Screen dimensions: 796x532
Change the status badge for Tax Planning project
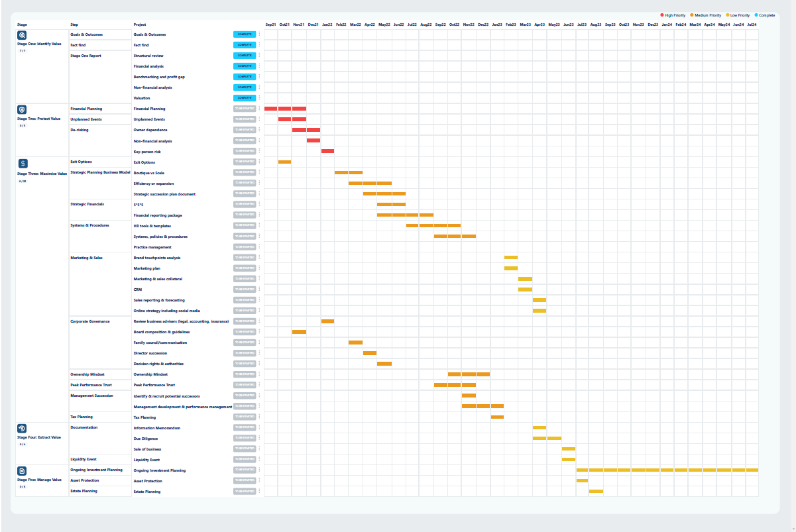pyautogui.click(x=244, y=417)
